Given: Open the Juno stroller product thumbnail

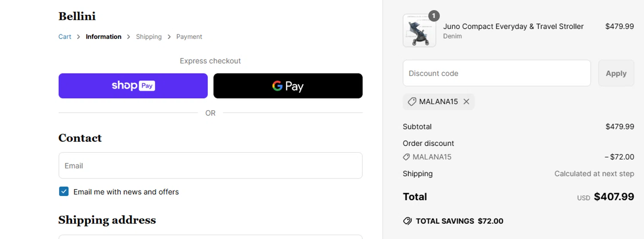Looking at the screenshot, I should point(419,31).
